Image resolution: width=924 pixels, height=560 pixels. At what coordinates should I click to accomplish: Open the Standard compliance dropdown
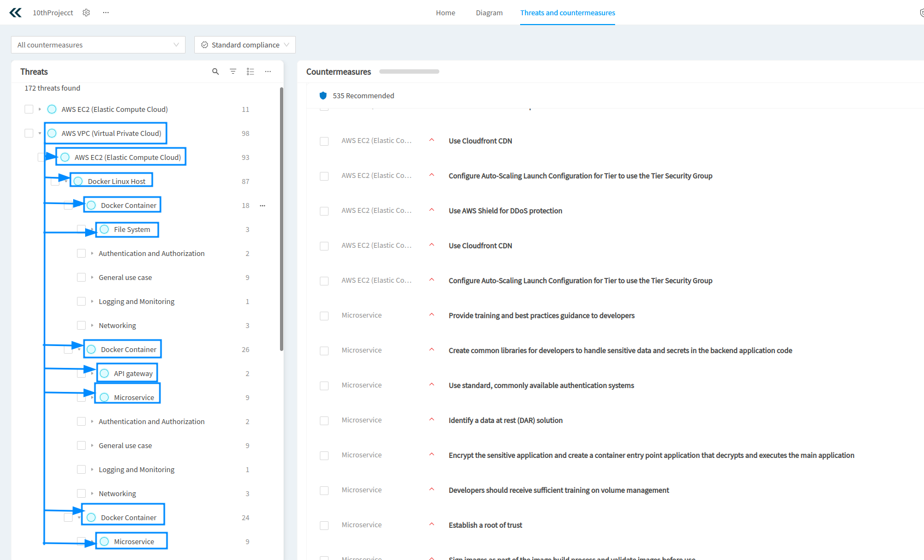tap(245, 45)
